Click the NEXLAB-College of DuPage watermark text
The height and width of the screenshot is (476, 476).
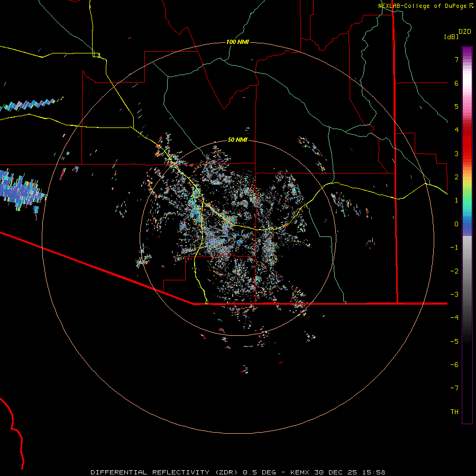[x=422, y=6]
